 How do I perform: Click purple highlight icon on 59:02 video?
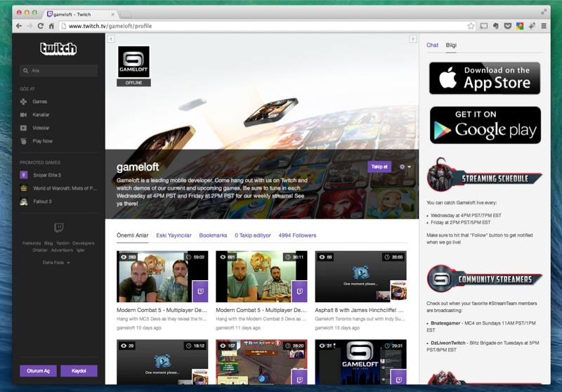click(x=200, y=292)
